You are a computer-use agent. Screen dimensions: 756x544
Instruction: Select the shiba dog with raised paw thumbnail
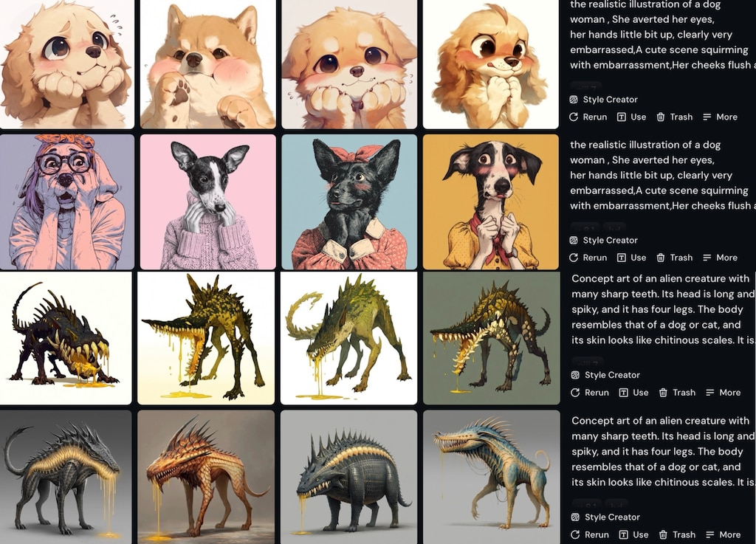pyautogui.click(x=207, y=64)
